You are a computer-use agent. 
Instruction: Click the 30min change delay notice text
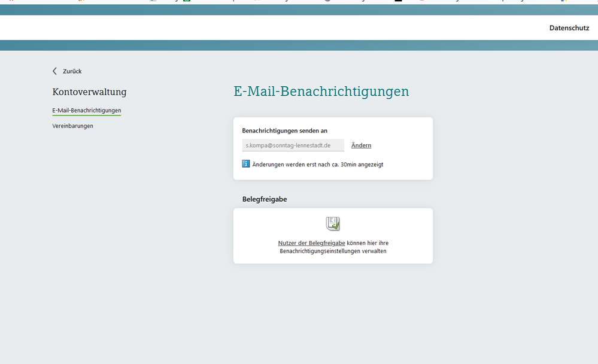click(317, 164)
